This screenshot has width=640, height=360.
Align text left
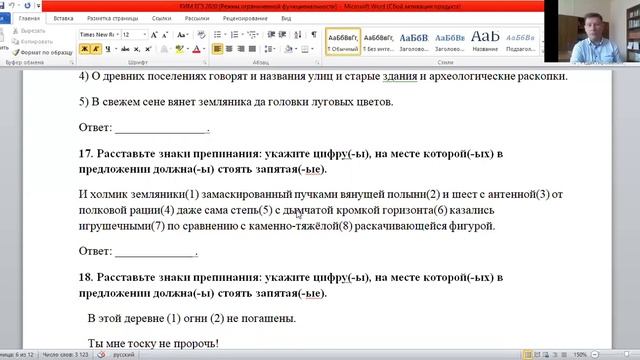[218, 49]
